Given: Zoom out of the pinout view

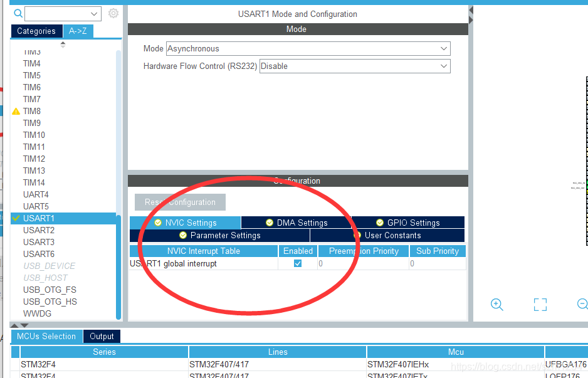Looking at the screenshot, I should (x=582, y=303).
